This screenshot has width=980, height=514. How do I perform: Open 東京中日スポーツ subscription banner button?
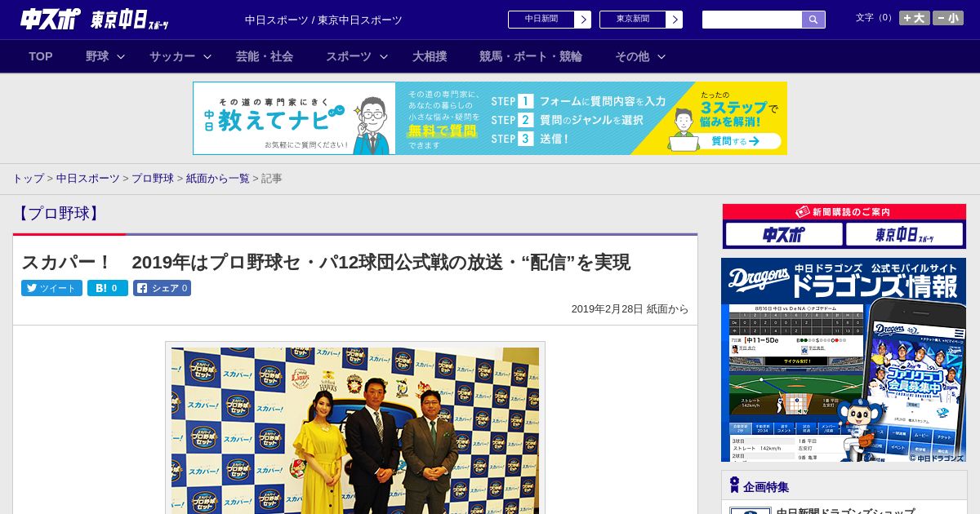coord(904,235)
